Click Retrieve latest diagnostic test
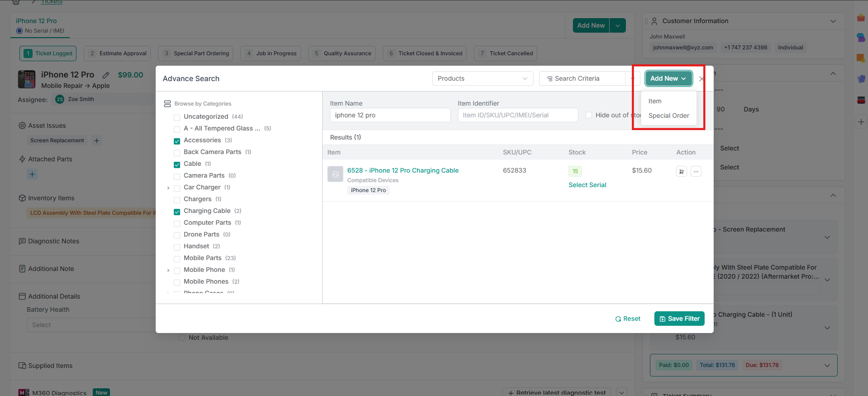The image size is (868, 396). click(557, 392)
